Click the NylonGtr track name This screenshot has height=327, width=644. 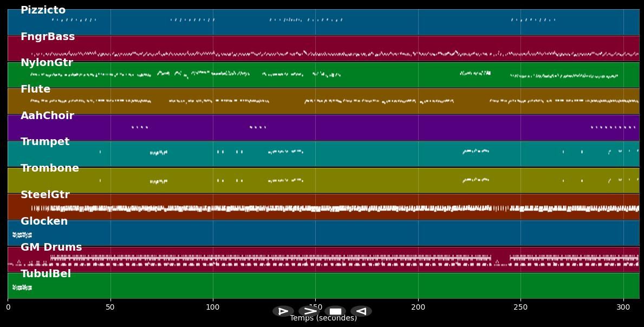point(47,63)
